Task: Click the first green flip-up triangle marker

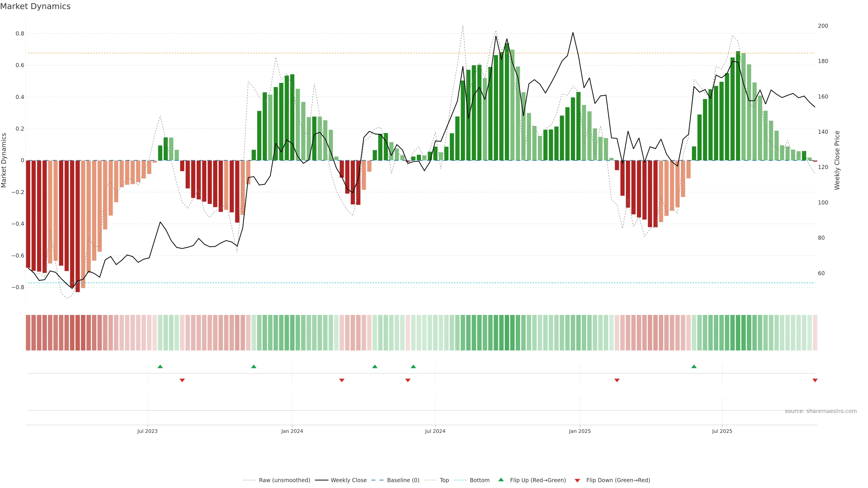Action: click(x=160, y=366)
